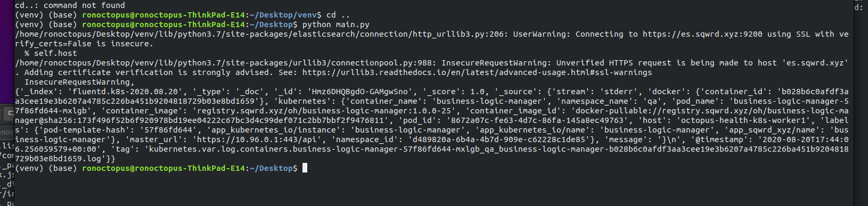Click the 'container_id' key
The image size is (868, 206).
click(x=733, y=92)
